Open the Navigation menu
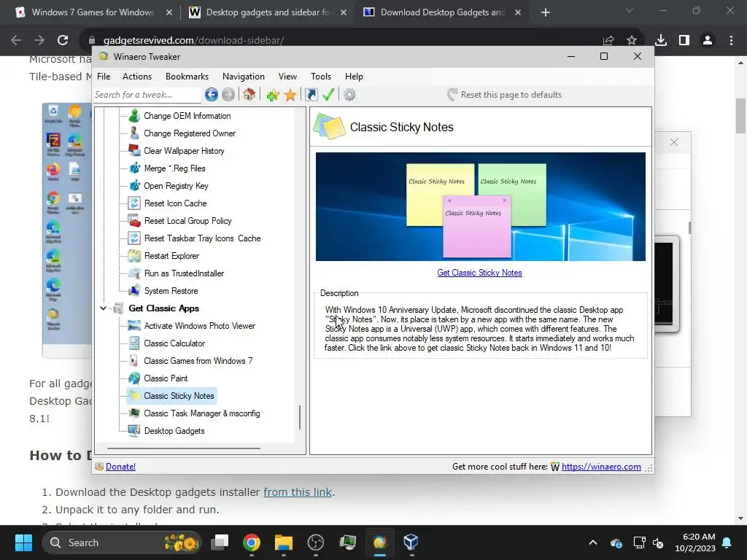Image resolution: width=747 pixels, height=560 pixels. (x=244, y=76)
